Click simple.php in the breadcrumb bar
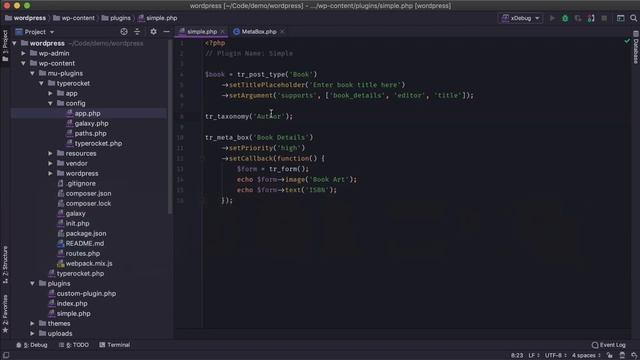The width and height of the screenshot is (640, 360). coord(158,18)
